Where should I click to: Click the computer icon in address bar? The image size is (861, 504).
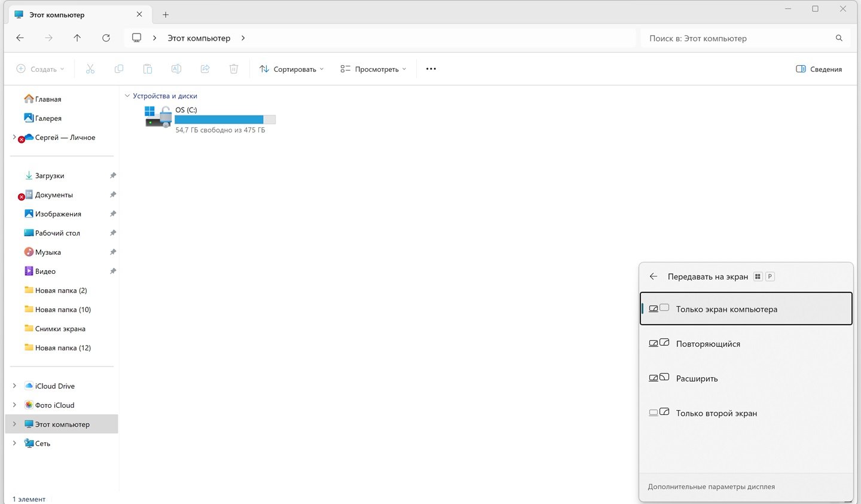point(136,38)
